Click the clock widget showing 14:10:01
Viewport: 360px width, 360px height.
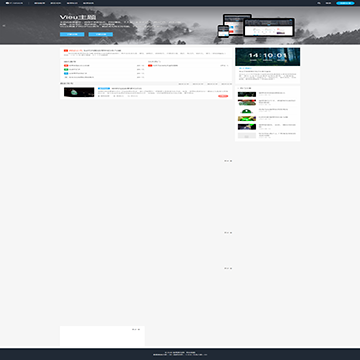coord(267,57)
